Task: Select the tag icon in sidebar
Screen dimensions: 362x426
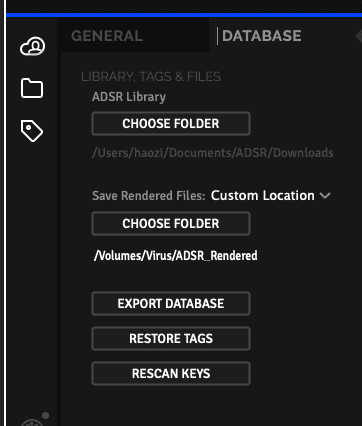Action: tap(32, 131)
